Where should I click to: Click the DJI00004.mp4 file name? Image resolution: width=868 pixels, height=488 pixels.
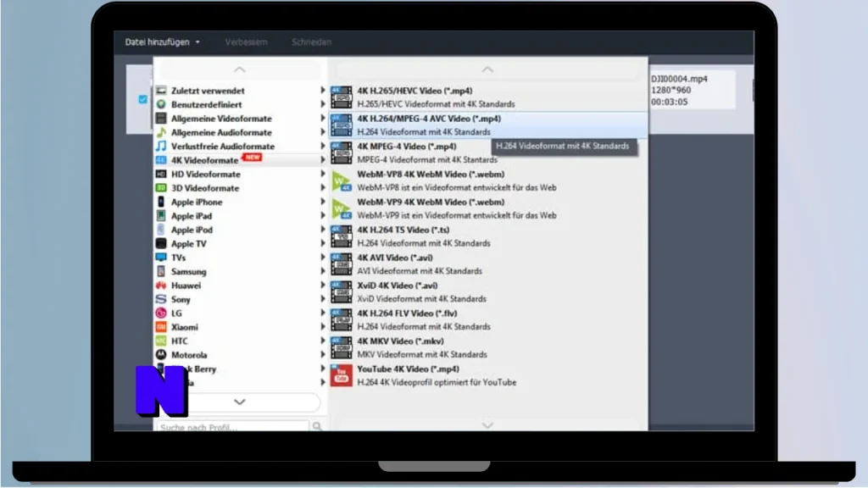[x=679, y=79]
